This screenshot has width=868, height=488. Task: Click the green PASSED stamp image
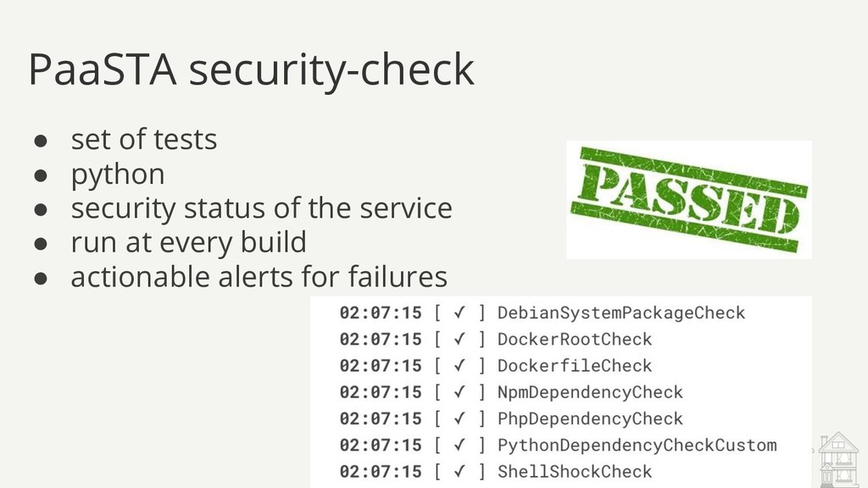tap(688, 200)
